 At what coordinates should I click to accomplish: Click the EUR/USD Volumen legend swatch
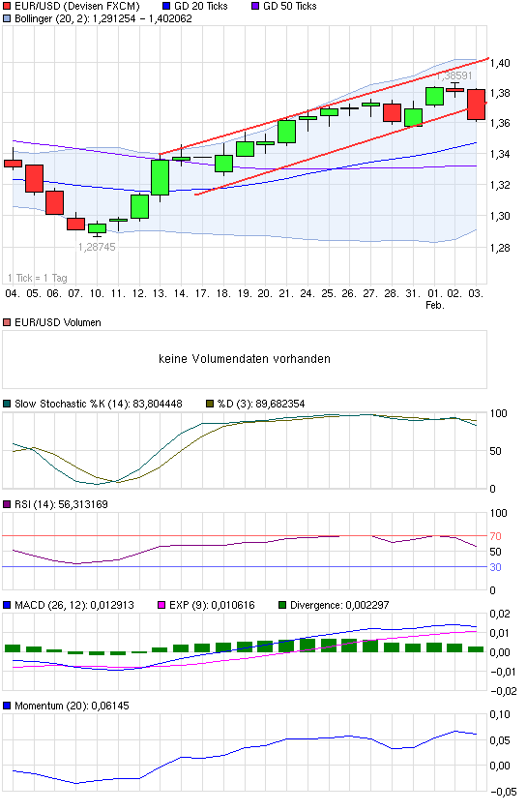coord(7,322)
